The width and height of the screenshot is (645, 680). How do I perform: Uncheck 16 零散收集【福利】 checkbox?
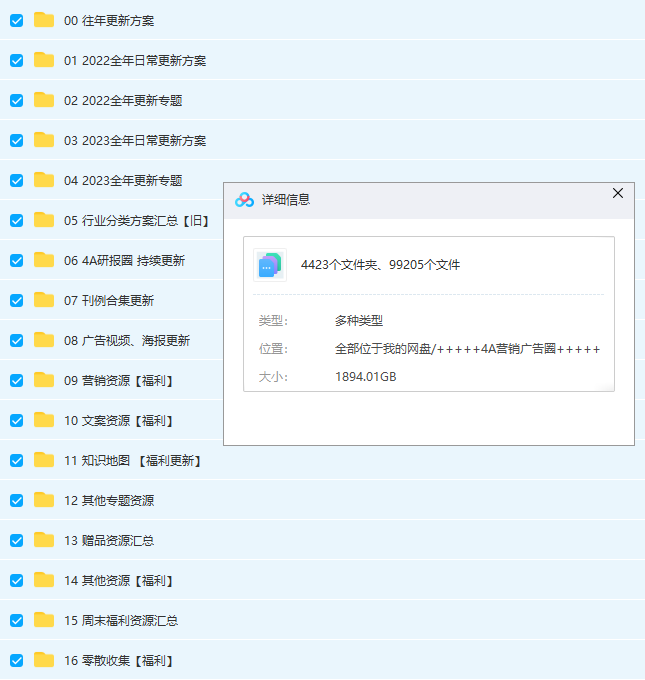click(16, 660)
